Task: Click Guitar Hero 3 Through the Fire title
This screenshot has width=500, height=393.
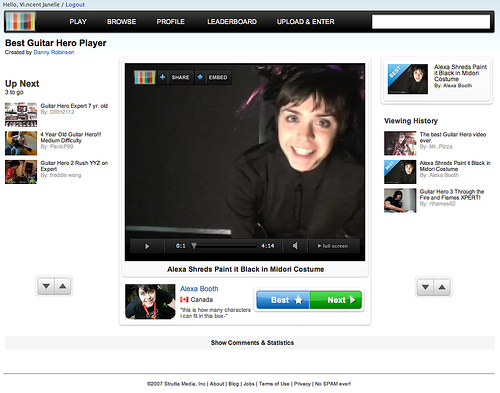Action: tap(452, 195)
